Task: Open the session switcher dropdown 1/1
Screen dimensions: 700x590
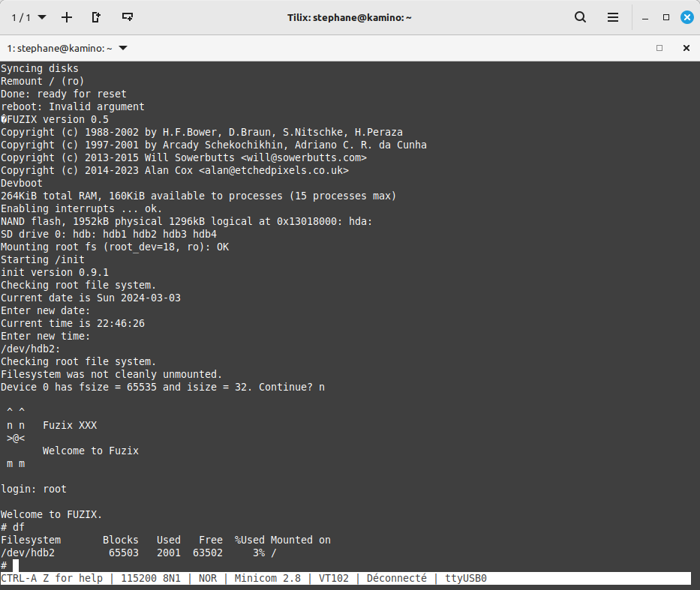Action: pyautogui.click(x=29, y=17)
